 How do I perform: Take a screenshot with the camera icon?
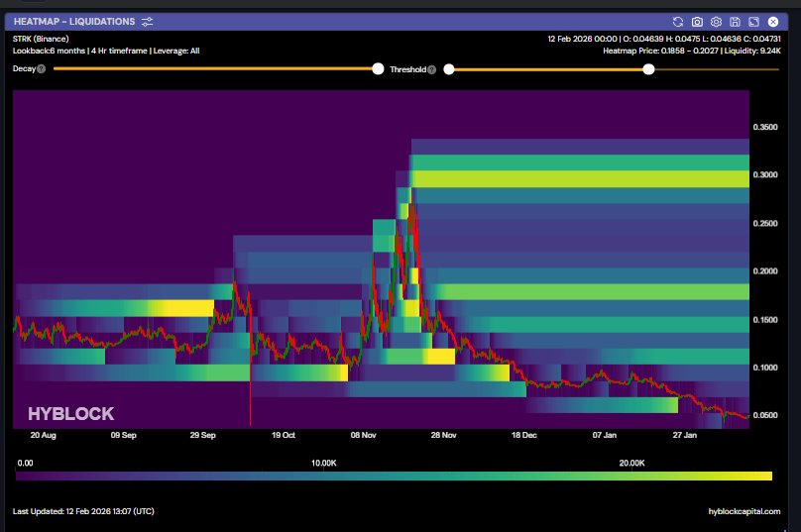[697, 21]
